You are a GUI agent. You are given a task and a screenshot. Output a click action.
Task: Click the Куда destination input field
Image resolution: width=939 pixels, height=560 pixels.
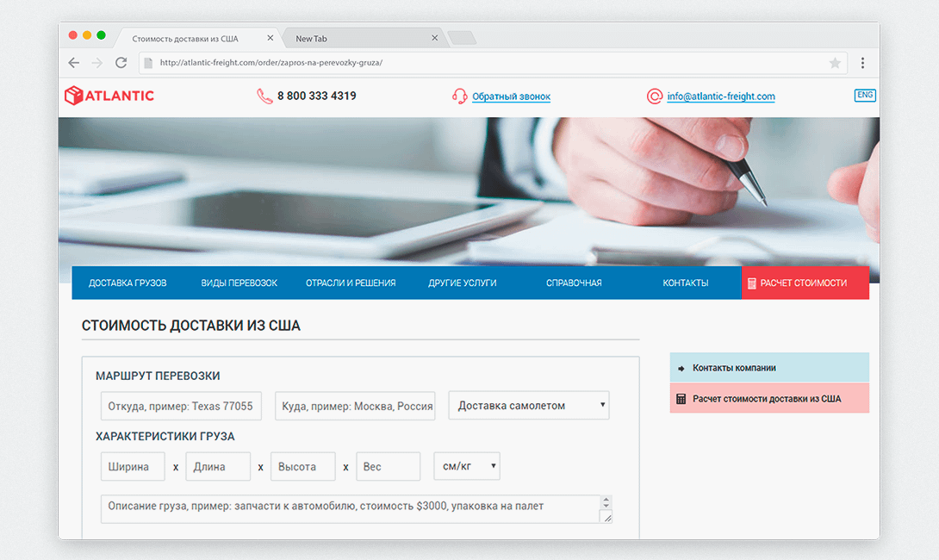(x=355, y=406)
